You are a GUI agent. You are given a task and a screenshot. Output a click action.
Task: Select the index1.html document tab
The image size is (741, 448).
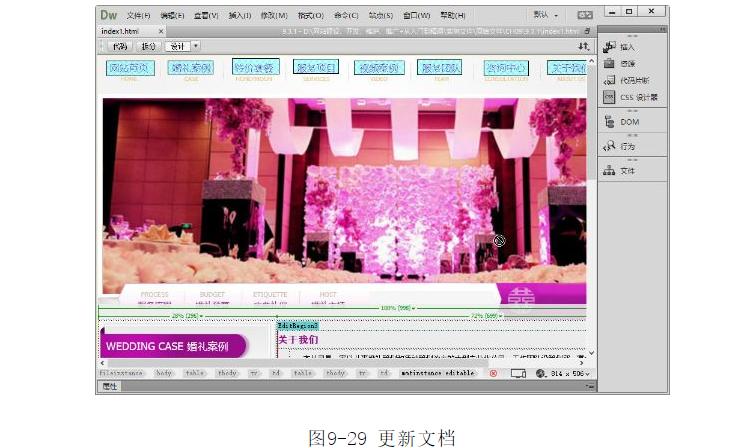pyautogui.click(x=121, y=31)
